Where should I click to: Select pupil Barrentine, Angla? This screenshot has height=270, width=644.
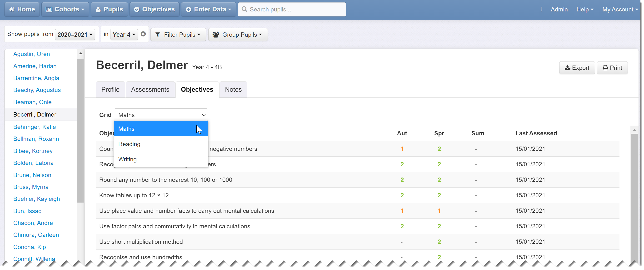36,78
